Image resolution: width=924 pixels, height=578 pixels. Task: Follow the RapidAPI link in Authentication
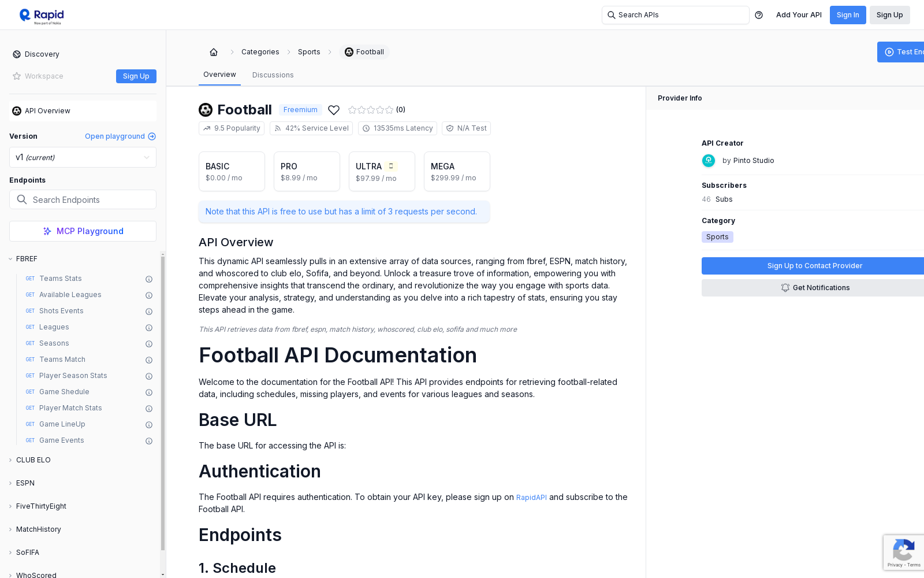(531, 498)
